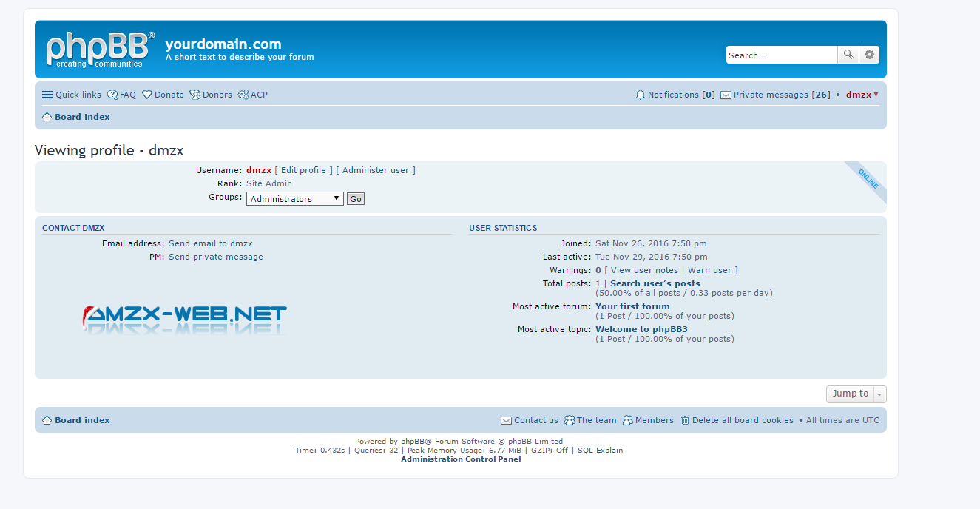Screen dimensions: 980x509
Task: Open Search user's posts
Action: (x=655, y=283)
